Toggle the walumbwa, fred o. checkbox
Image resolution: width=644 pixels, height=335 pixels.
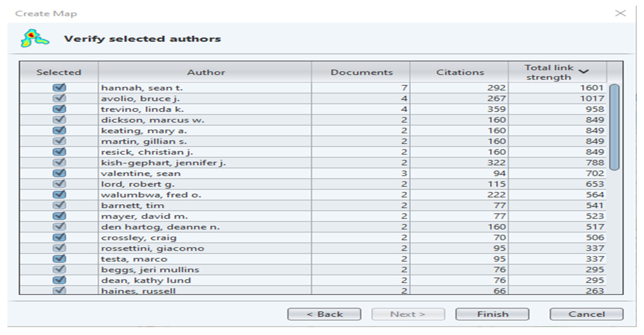pyautogui.click(x=59, y=195)
